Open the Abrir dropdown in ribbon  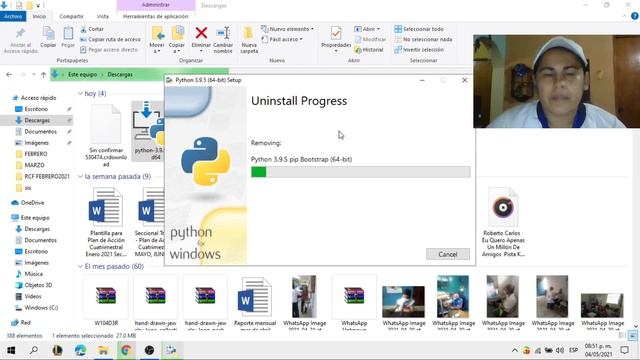click(x=367, y=29)
